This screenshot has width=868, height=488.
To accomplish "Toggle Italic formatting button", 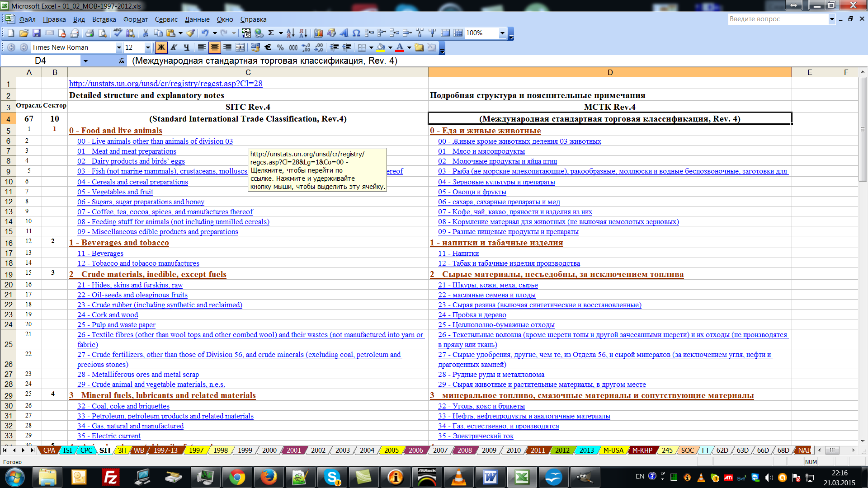I will [x=174, y=47].
